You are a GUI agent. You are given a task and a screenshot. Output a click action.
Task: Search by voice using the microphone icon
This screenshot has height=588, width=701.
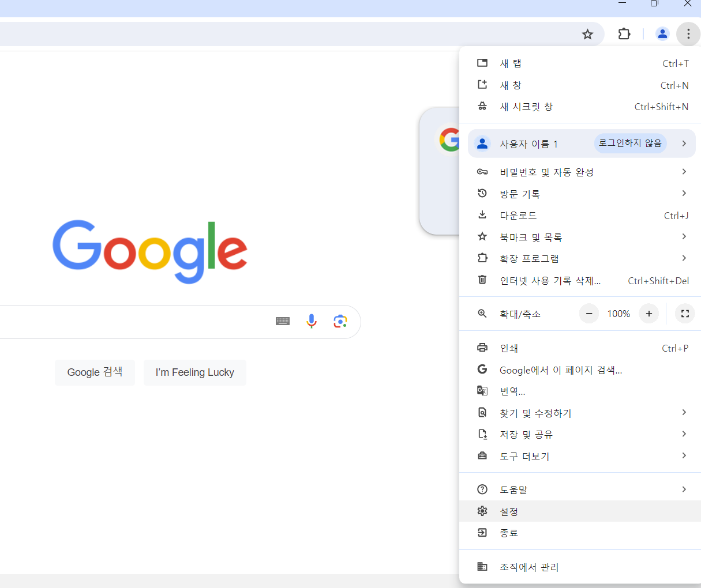pos(312,321)
